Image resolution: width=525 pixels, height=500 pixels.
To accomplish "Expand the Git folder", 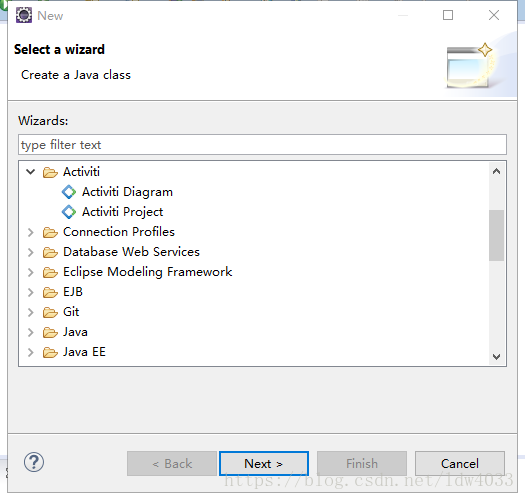I will [30, 312].
